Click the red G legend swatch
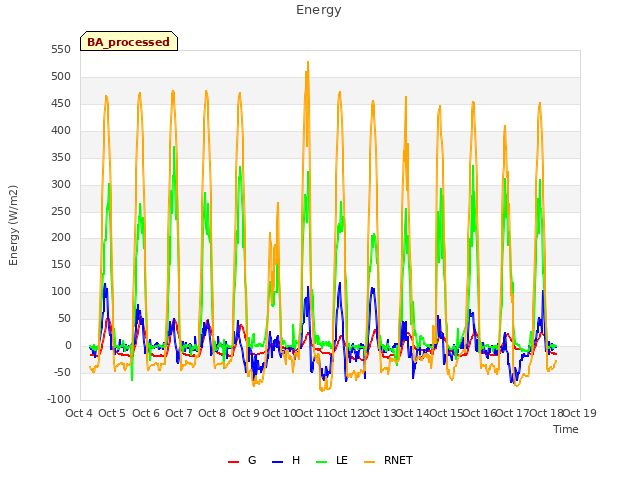The width and height of the screenshot is (640, 480). pyautogui.click(x=233, y=462)
